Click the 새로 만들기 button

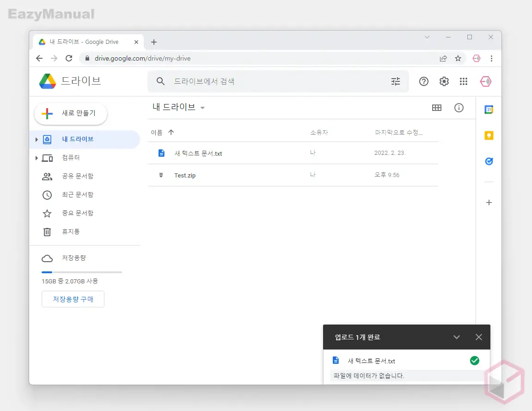[x=70, y=113]
